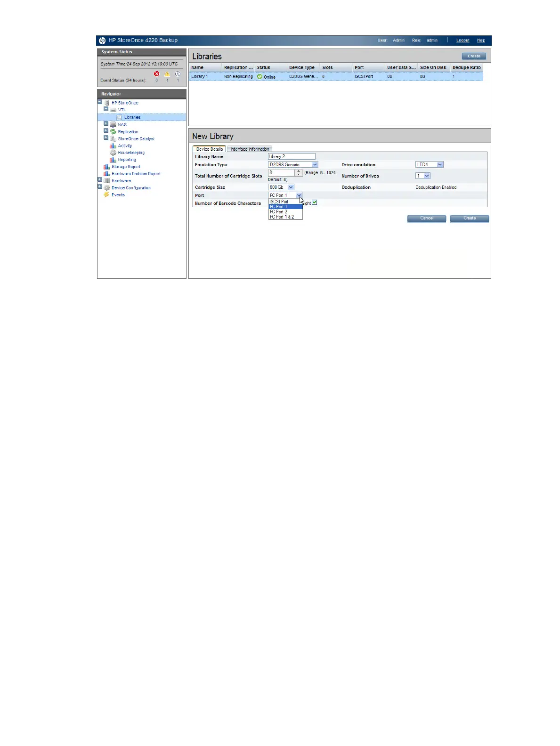Viewport: 560px width, 746px height.
Task: Select iSCSI Port from Port dropdown list
Action: [x=285, y=202]
